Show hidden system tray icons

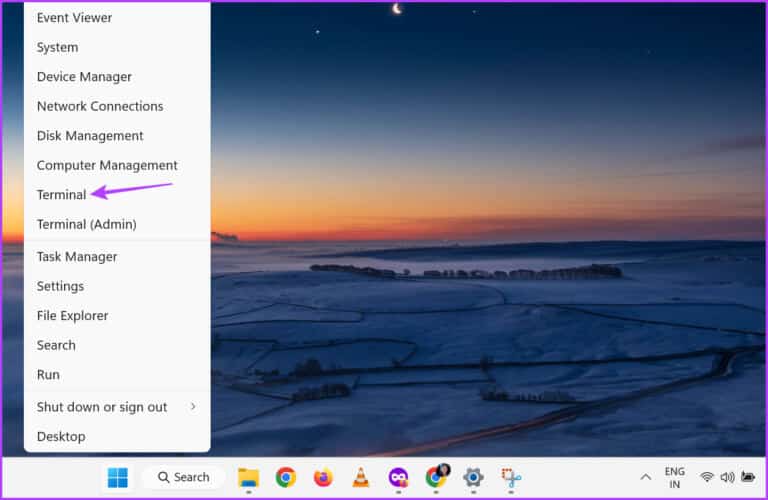click(646, 477)
